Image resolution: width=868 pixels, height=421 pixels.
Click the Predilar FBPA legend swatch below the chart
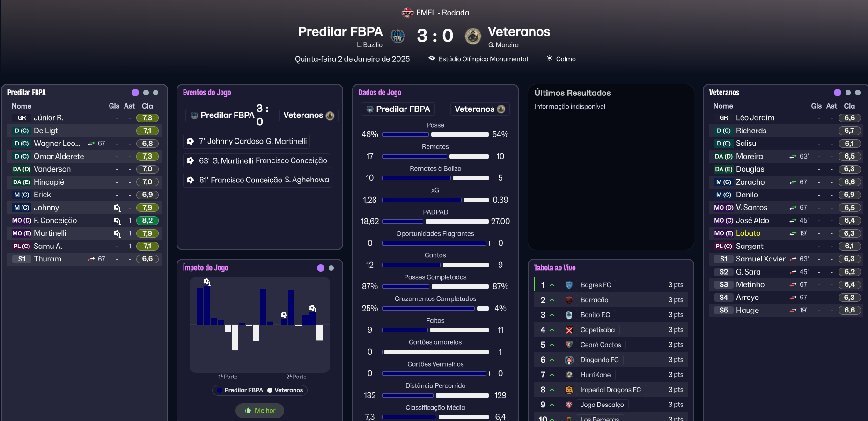tap(220, 390)
